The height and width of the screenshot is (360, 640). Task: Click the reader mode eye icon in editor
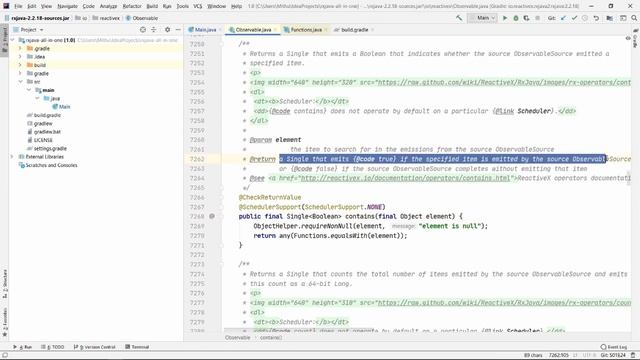click(x=628, y=38)
